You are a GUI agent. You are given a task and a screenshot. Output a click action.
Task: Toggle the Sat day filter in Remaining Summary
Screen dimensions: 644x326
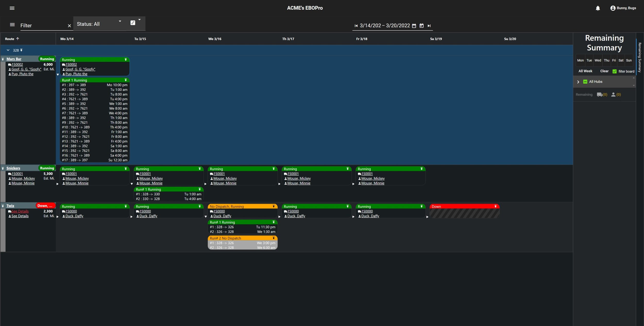point(621,60)
